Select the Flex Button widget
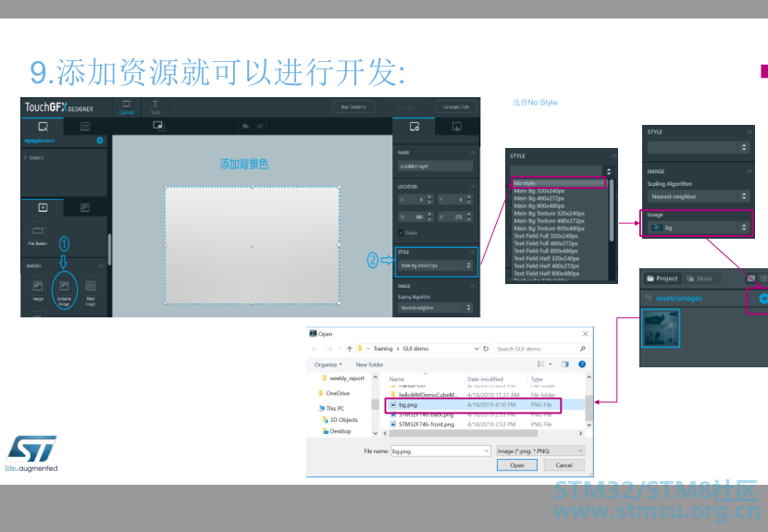The width and height of the screenshot is (768, 532). (38, 235)
